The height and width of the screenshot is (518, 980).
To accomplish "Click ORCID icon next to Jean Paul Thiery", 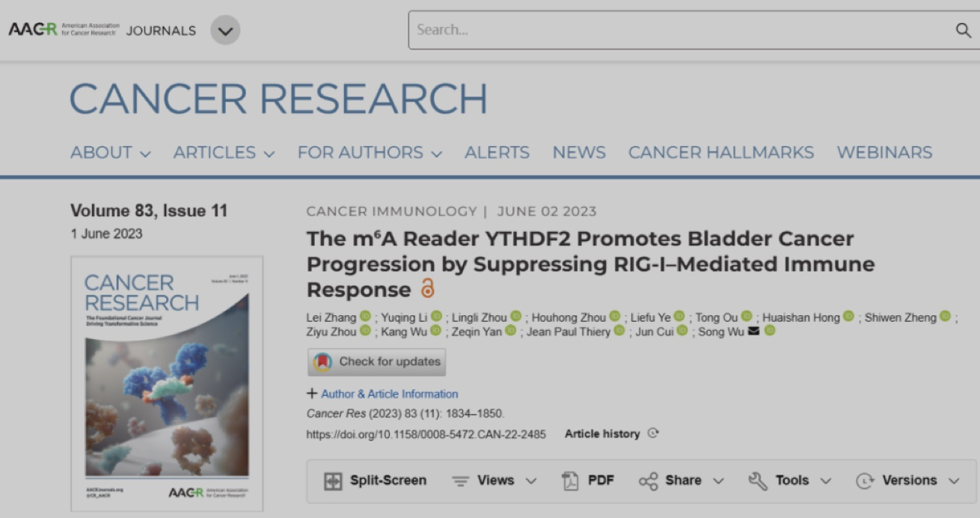I will click(x=619, y=331).
